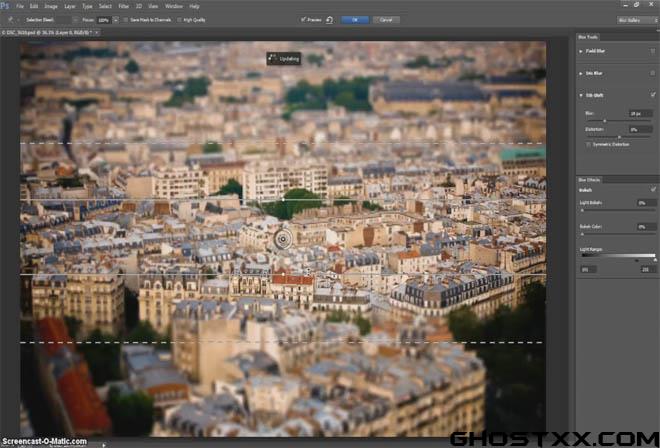Image resolution: width=660 pixels, height=448 pixels.
Task: Open the Select menu
Action: 105,6
